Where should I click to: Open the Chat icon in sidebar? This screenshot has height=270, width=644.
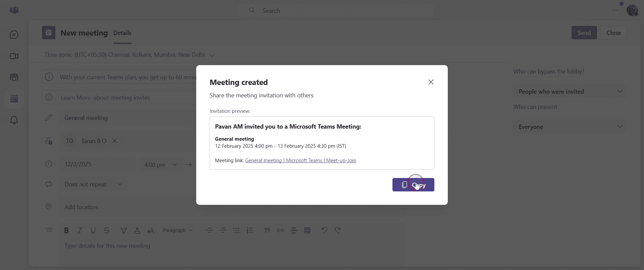coord(14,35)
